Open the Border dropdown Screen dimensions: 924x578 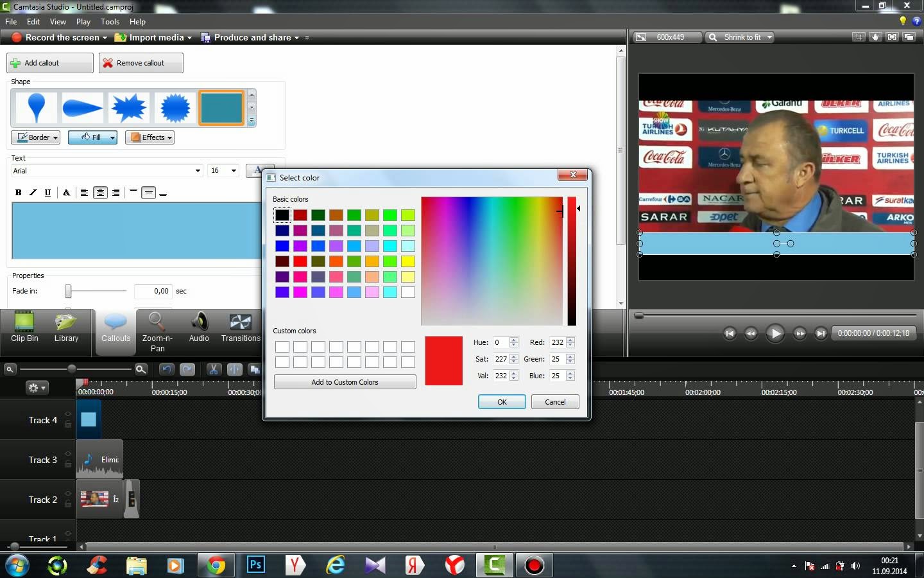tap(36, 137)
